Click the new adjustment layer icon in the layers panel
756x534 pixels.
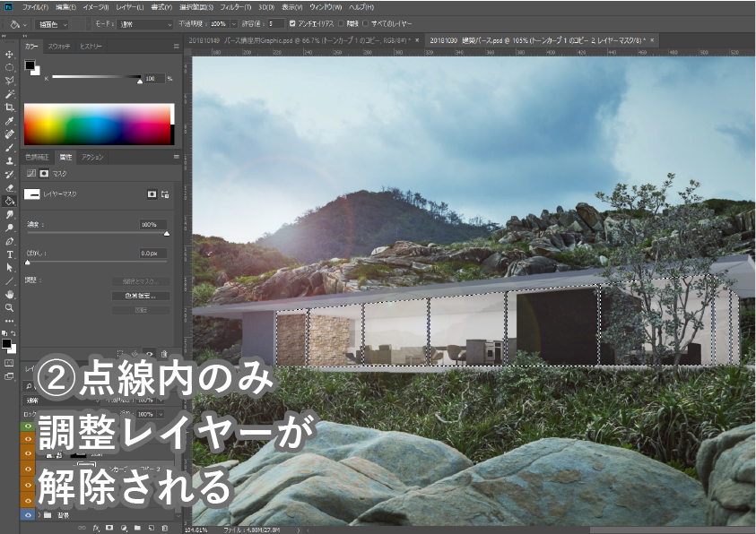tap(124, 528)
